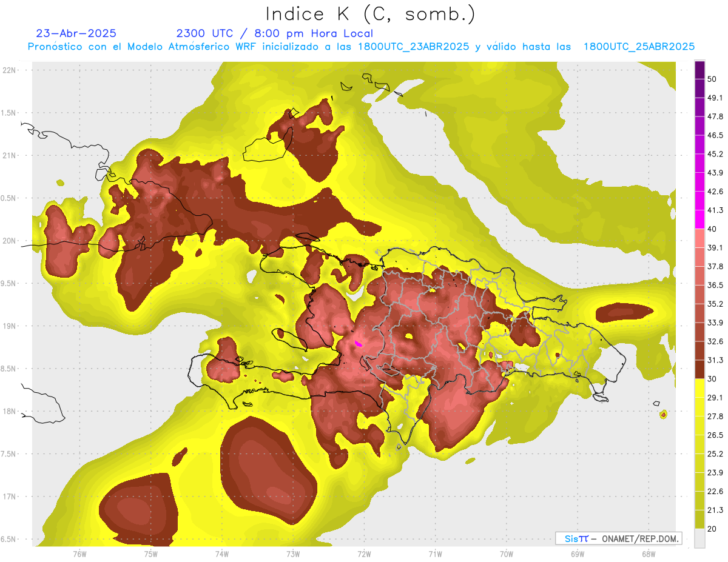Click the small magenta K-index spot on the map
Screen dimensions: 728x562
[358, 344]
